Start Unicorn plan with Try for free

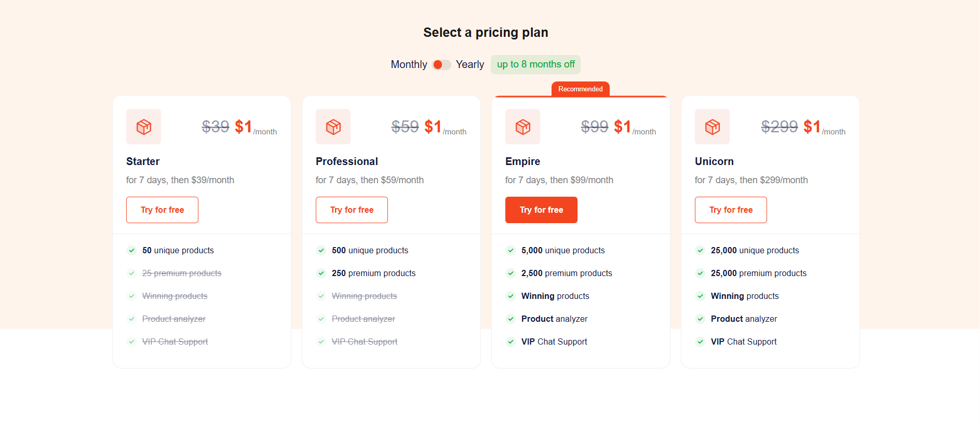(x=731, y=210)
